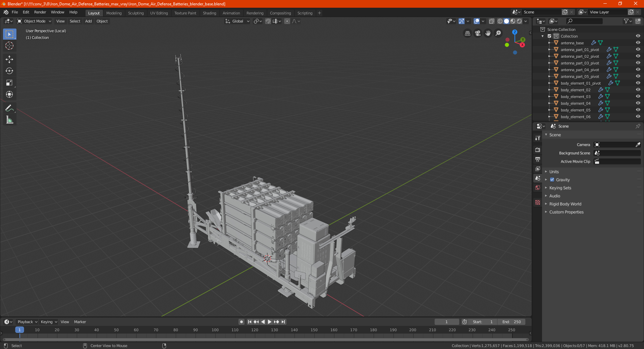
Task: Toggle camera view icon in viewport
Action: pyautogui.click(x=478, y=33)
